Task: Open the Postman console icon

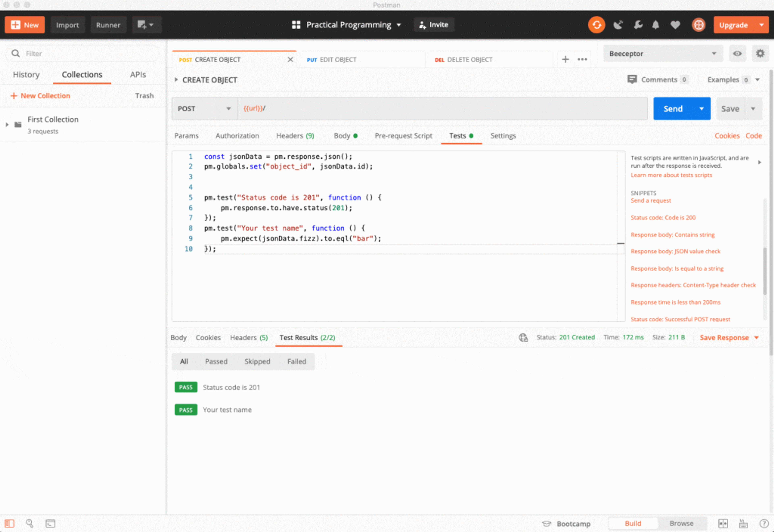Action: point(50,523)
